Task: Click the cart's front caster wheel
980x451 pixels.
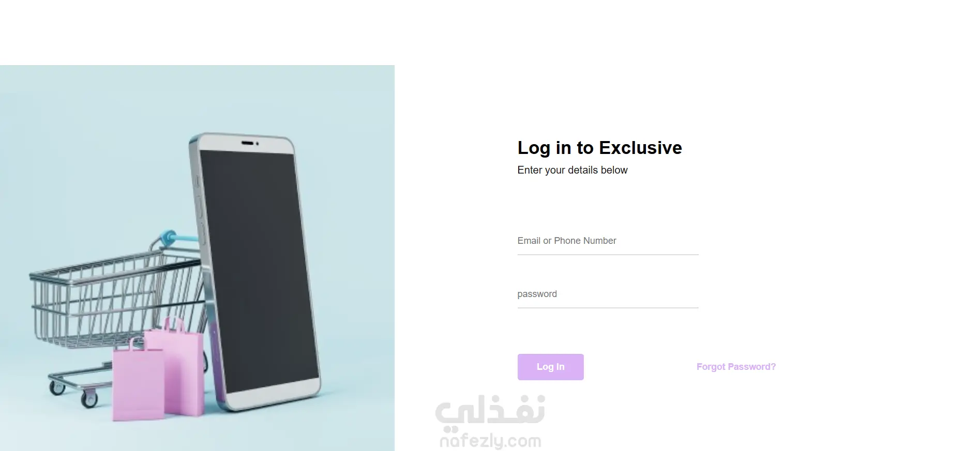Action: (89, 399)
